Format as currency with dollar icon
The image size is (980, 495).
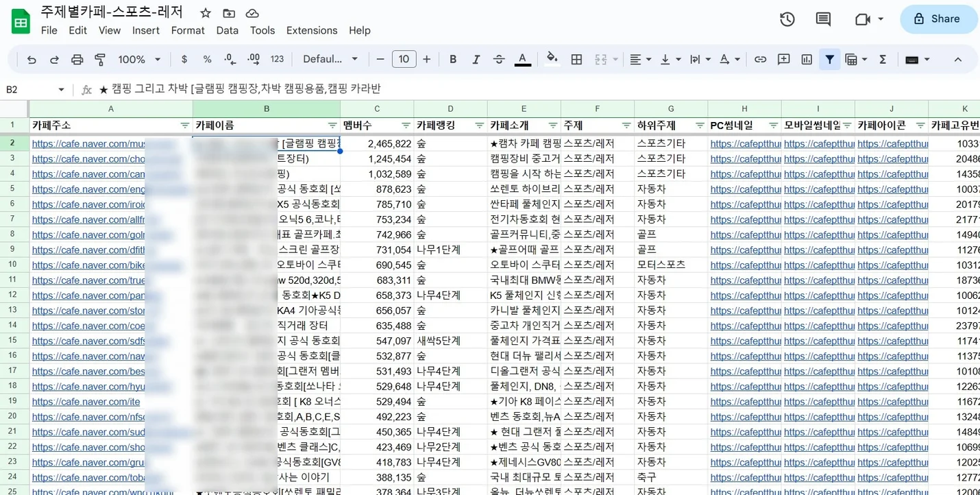(x=184, y=60)
